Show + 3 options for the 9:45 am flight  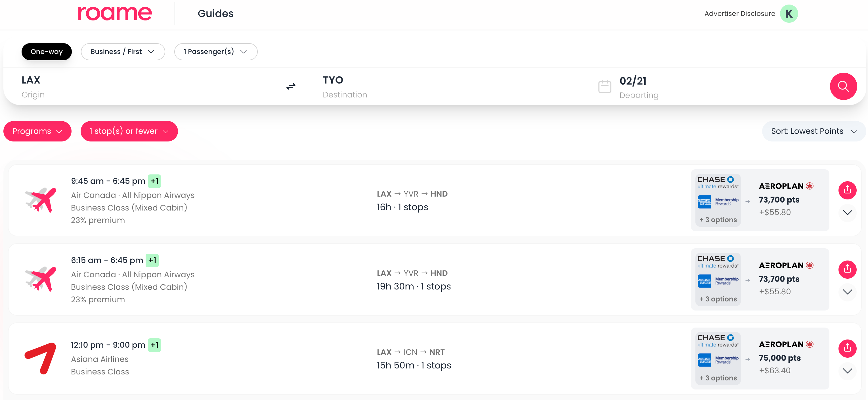click(x=718, y=220)
